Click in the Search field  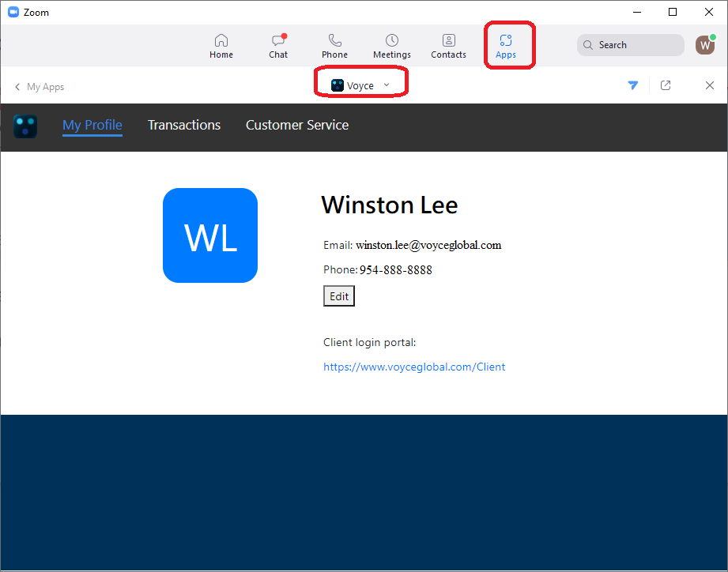tap(631, 45)
